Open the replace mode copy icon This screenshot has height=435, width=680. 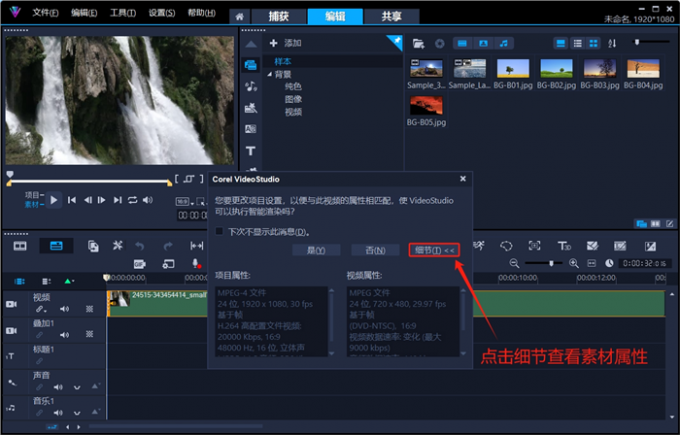pos(93,246)
